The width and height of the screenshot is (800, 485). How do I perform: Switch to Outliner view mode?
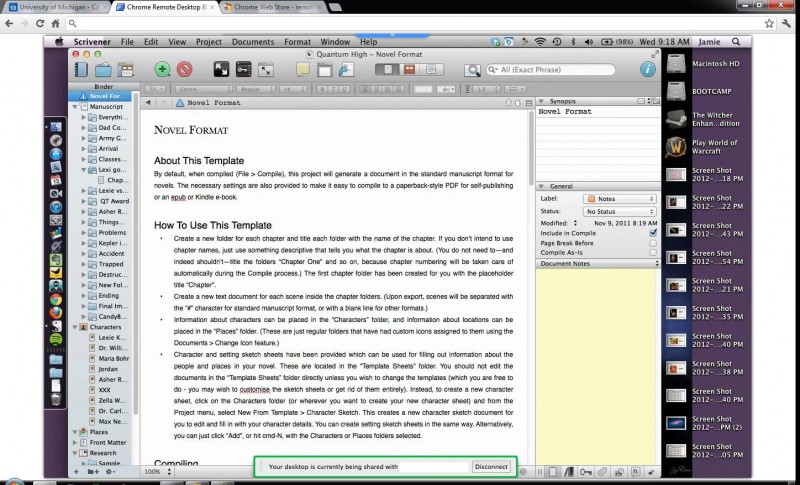431,69
